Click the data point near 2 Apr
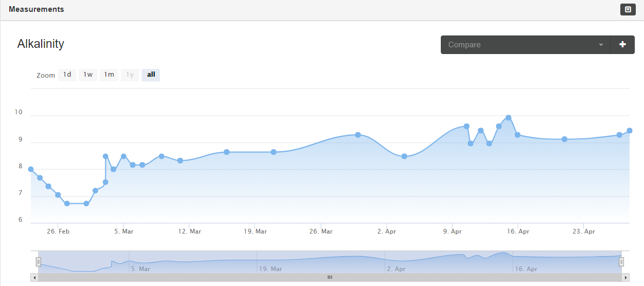Viewport: 644px width, 286px height. pos(404,156)
